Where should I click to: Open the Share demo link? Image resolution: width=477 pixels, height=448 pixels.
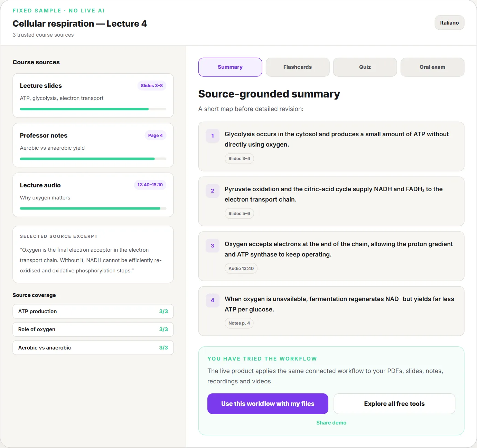(331, 423)
